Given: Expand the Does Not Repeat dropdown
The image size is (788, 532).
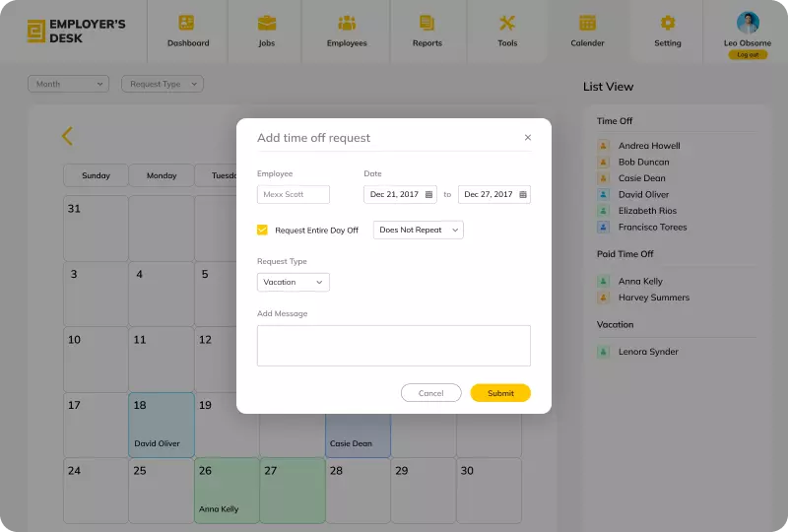Looking at the screenshot, I should [418, 230].
